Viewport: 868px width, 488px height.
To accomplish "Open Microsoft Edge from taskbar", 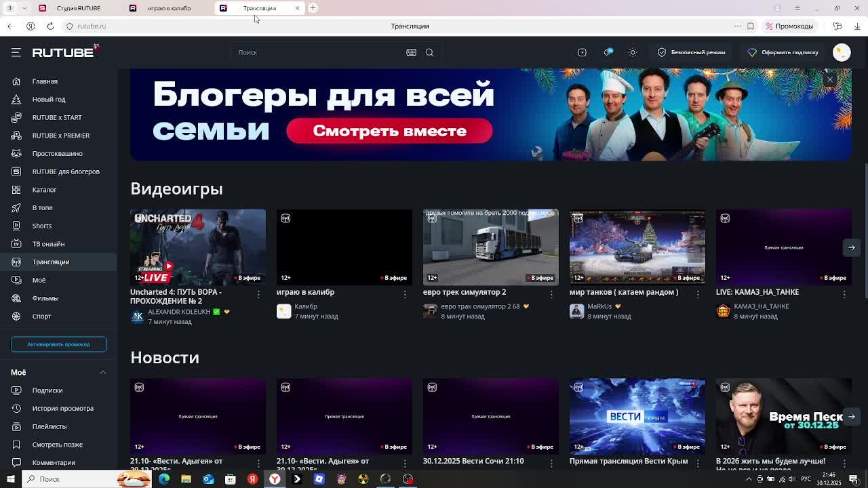I will 164,479.
